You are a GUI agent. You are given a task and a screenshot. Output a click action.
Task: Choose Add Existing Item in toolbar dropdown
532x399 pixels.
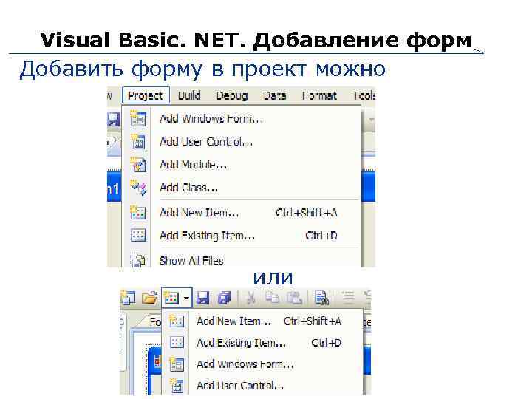(262, 343)
